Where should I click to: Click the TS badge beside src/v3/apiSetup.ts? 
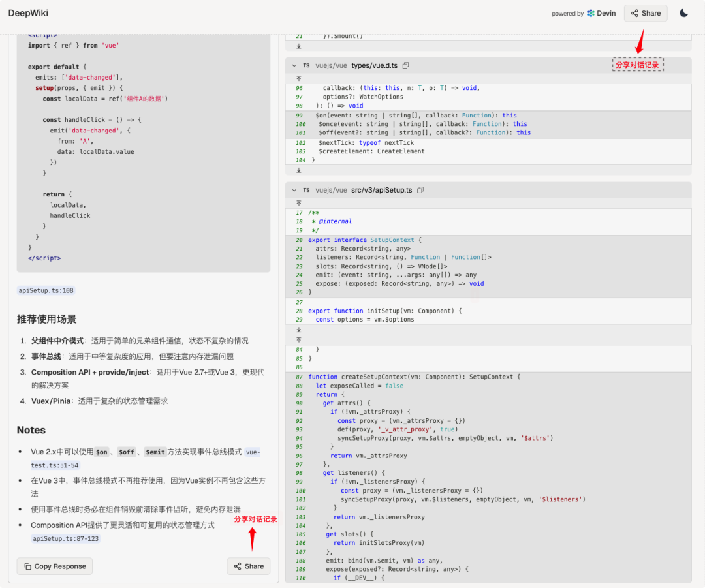tap(306, 190)
